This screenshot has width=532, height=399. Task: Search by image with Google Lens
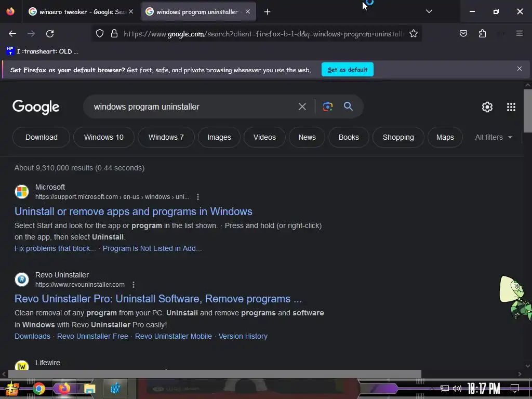(327, 107)
